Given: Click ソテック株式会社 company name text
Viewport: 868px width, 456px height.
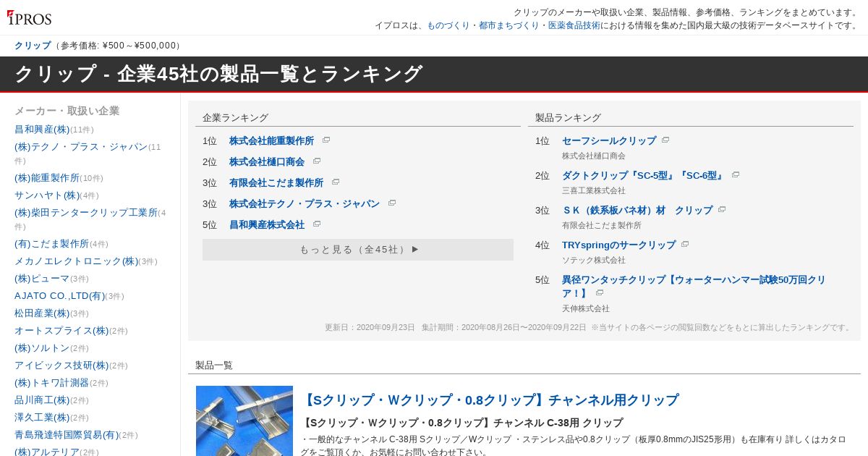Looking at the screenshot, I should click(594, 261).
